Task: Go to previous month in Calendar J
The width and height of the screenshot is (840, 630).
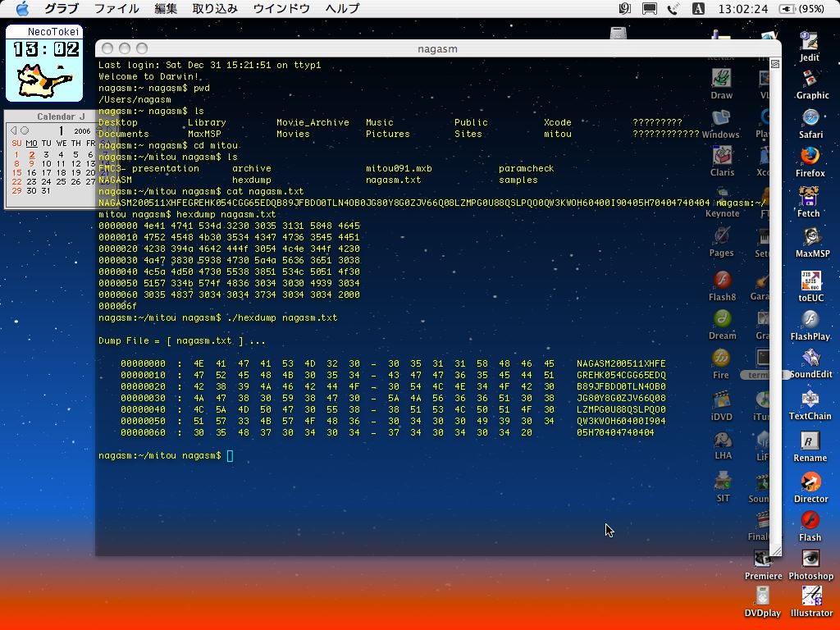Action: pyautogui.click(x=14, y=130)
